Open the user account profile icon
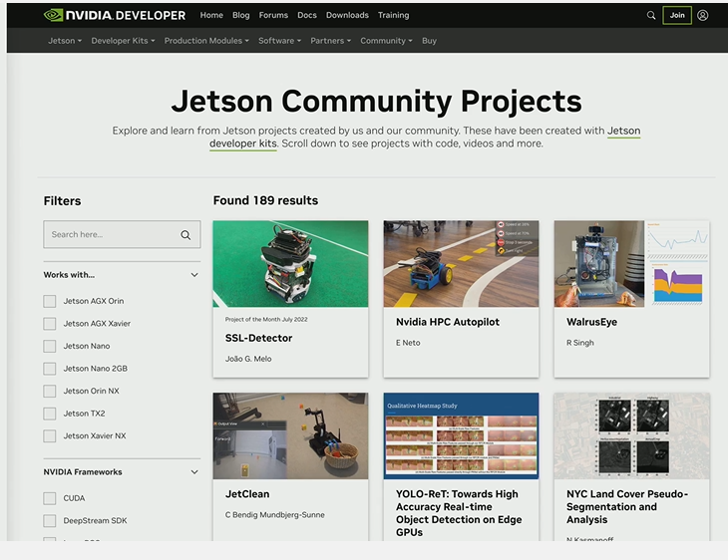The image size is (728, 560). click(702, 15)
